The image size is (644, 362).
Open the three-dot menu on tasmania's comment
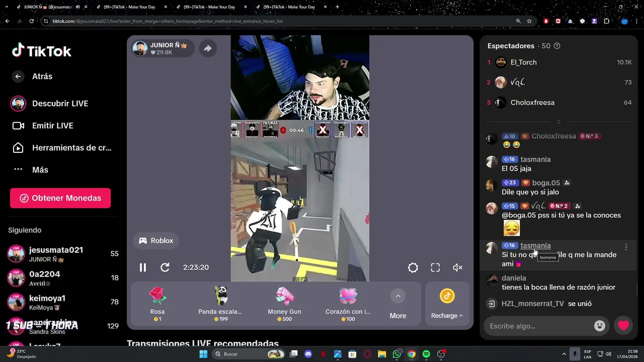click(x=626, y=247)
